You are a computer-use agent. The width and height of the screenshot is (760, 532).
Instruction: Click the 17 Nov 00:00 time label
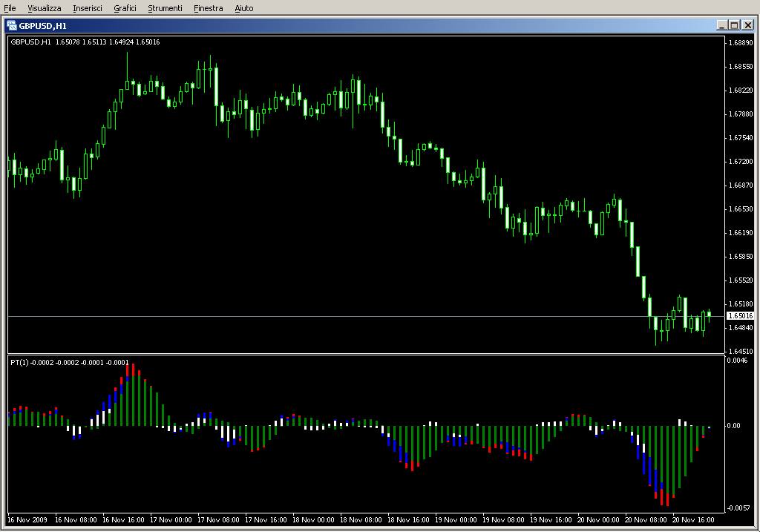tap(171, 520)
